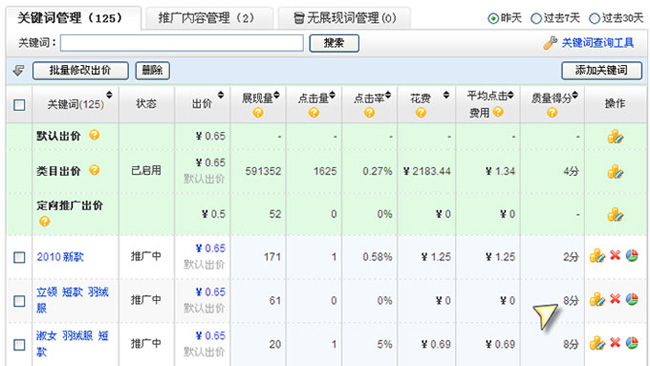Click the 搜索 button
Image resolution: width=650 pixels, height=366 pixels.
[334, 43]
